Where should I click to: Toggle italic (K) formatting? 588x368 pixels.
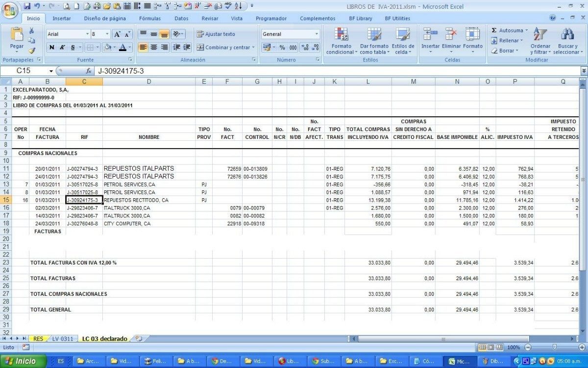tap(62, 48)
